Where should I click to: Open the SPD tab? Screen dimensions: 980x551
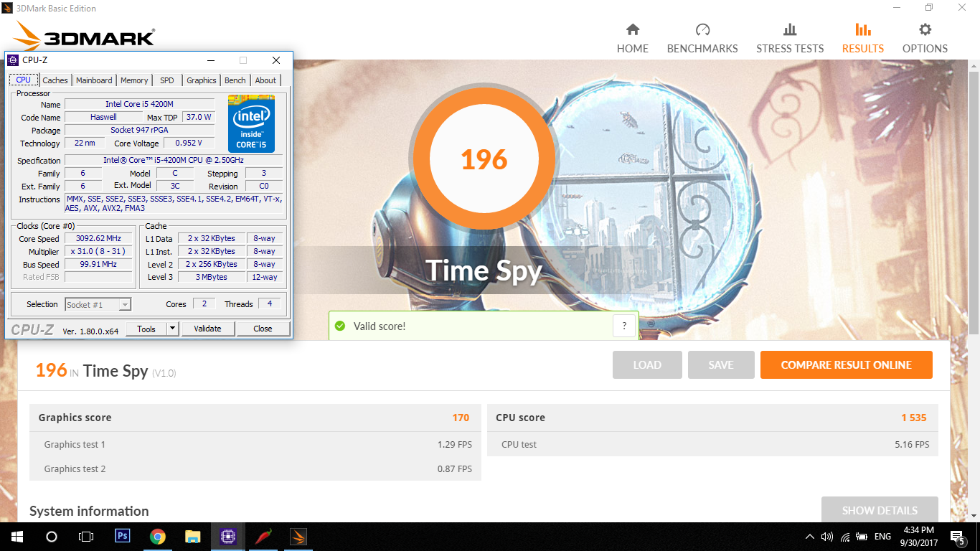(x=167, y=80)
